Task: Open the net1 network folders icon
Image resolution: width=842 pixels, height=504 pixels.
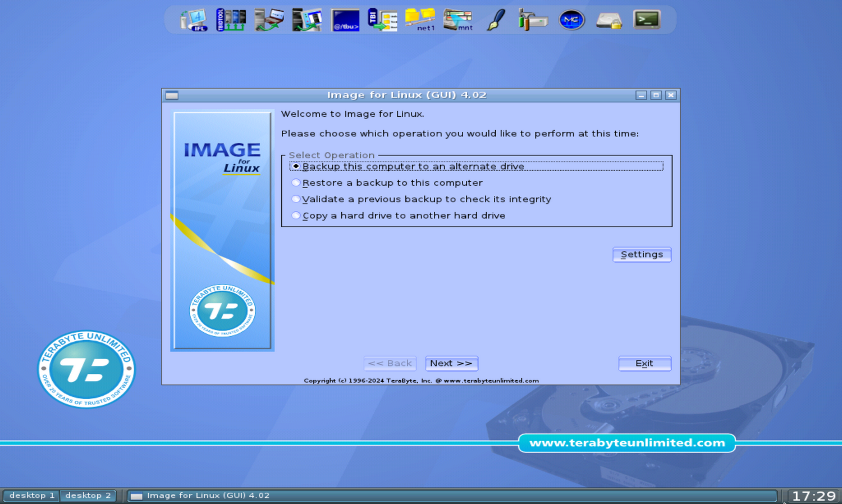Action: pyautogui.click(x=420, y=20)
